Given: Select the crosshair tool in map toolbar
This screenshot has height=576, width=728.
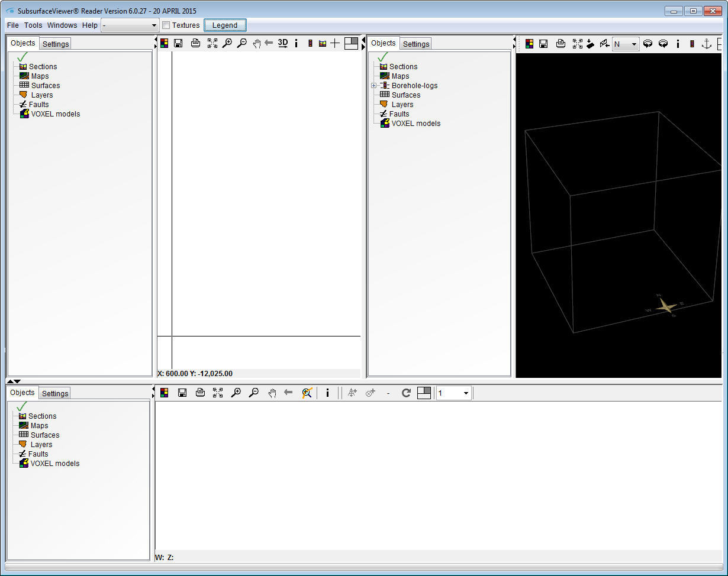Looking at the screenshot, I should pyautogui.click(x=335, y=43).
